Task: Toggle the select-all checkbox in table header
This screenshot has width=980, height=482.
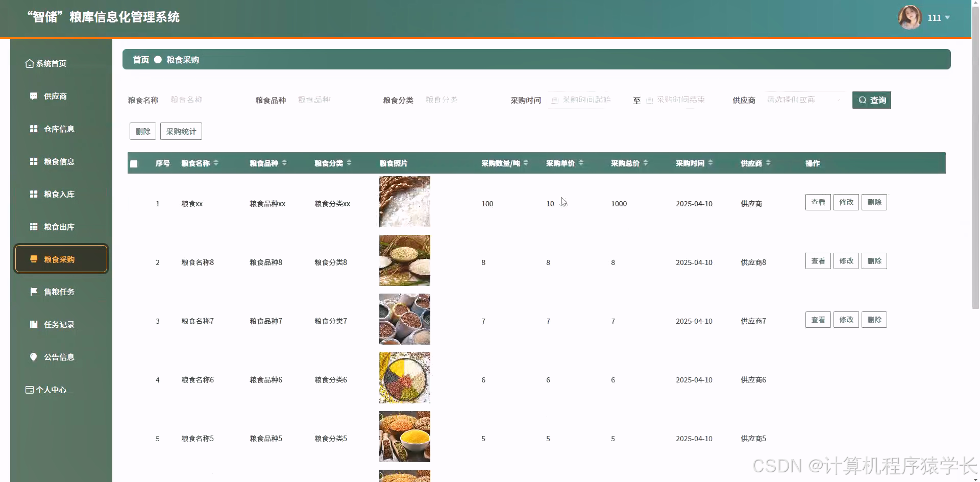Action: [134, 163]
